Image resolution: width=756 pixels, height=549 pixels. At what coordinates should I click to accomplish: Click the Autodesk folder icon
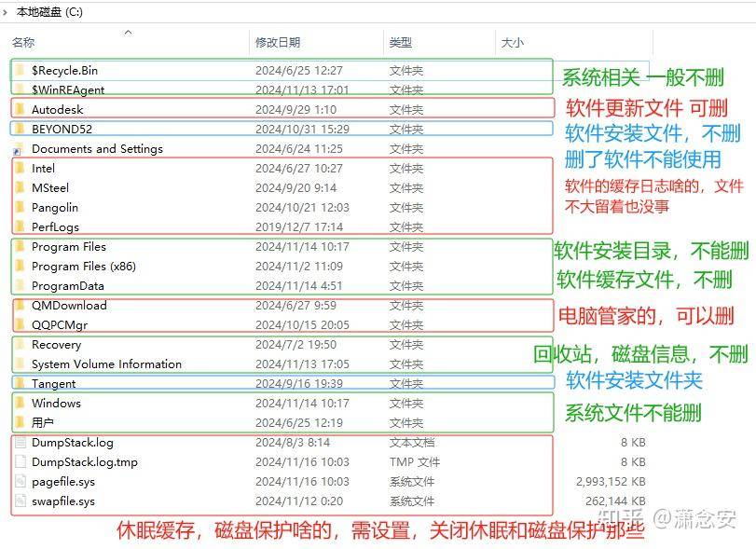pyautogui.click(x=20, y=109)
